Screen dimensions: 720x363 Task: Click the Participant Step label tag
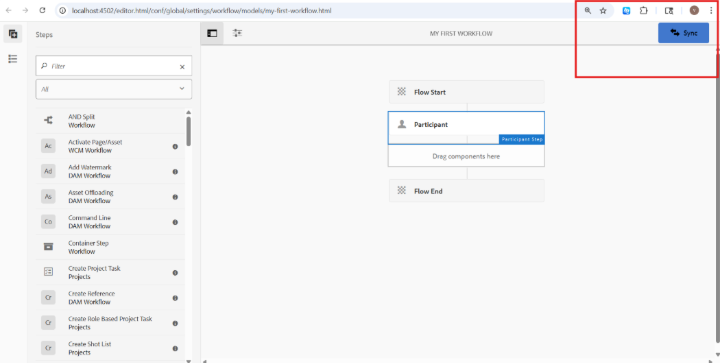[x=522, y=139]
